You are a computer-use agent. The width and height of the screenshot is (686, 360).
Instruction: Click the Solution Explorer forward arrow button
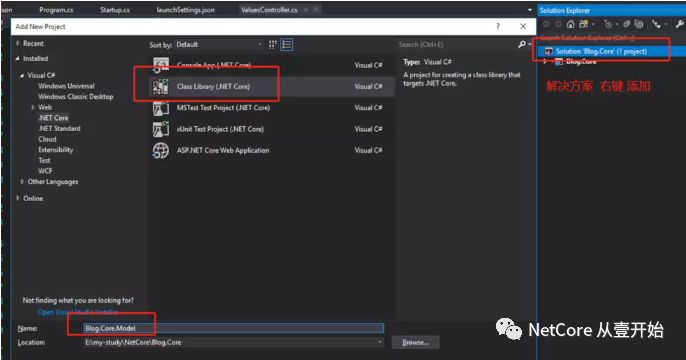[558, 24]
